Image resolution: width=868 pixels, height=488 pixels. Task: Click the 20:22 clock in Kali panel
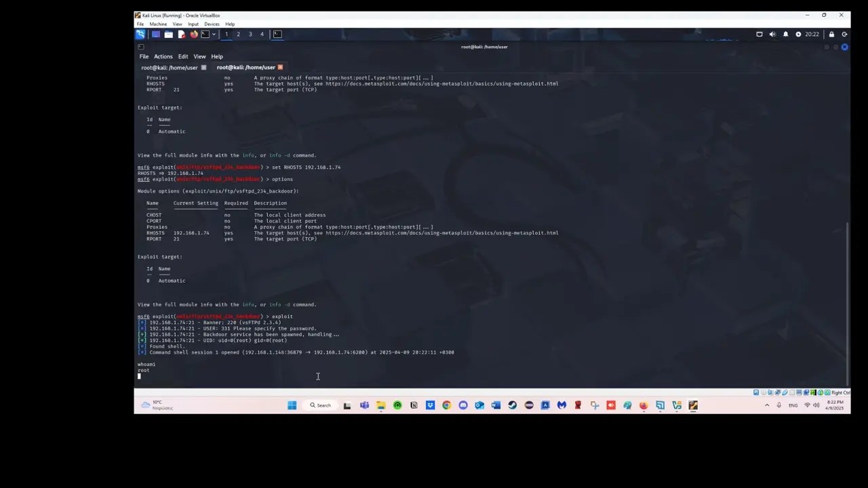(x=812, y=34)
